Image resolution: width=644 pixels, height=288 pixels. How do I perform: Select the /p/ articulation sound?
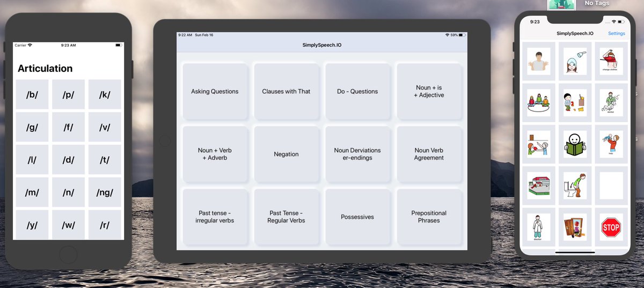(68, 95)
